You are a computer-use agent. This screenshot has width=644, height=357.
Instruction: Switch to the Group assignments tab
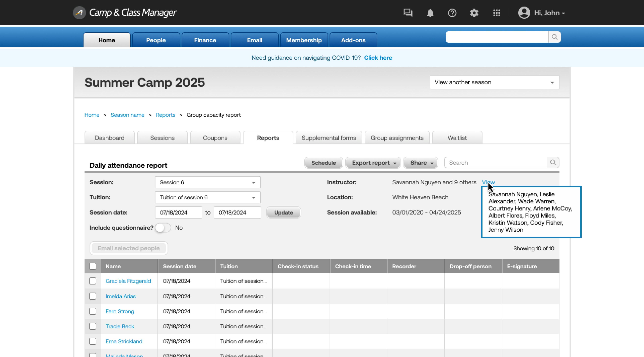click(x=397, y=138)
